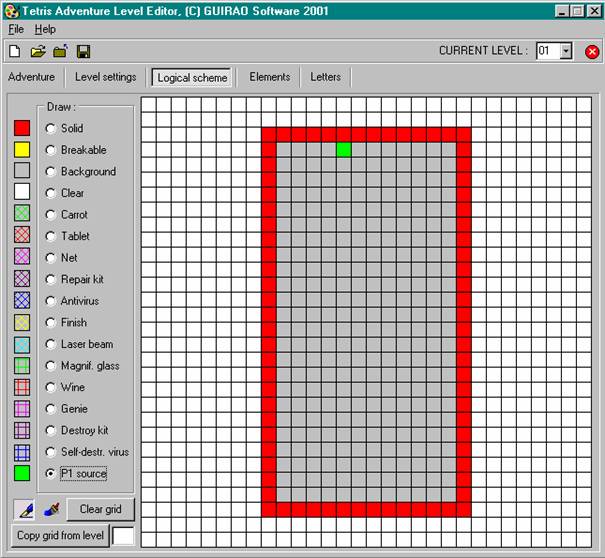Click the magenta hatched Net swatch
The height and width of the screenshot is (558, 605).
pos(22,256)
